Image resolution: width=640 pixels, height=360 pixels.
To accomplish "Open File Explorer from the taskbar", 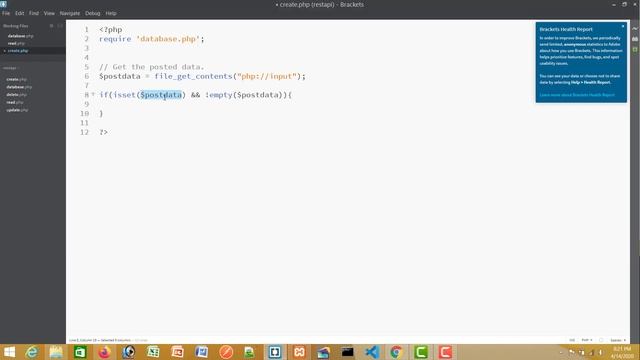I will tap(56, 352).
